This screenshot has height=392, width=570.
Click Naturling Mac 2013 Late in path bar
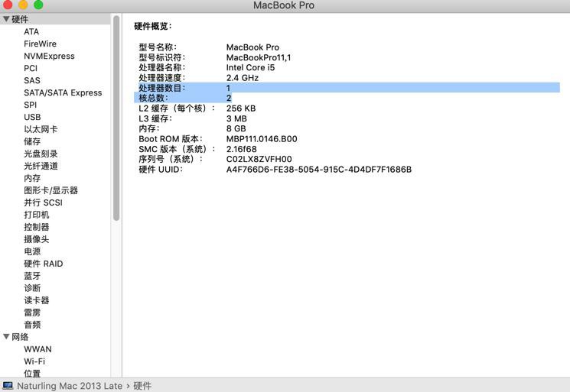click(70, 386)
